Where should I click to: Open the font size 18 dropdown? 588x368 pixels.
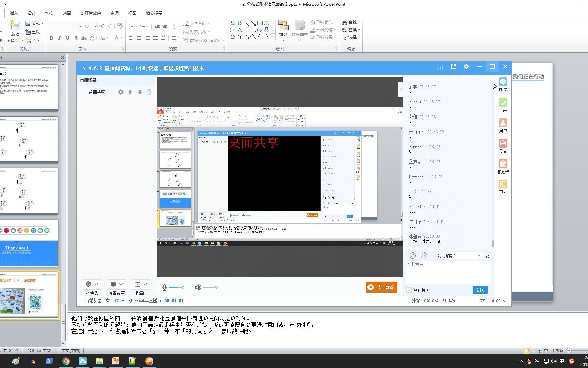click(95, 26)
